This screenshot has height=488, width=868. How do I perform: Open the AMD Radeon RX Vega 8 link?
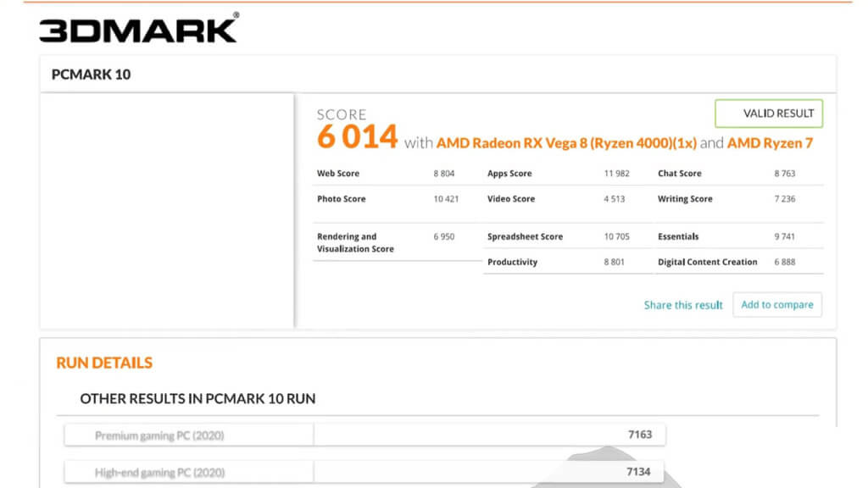[566, 143]
